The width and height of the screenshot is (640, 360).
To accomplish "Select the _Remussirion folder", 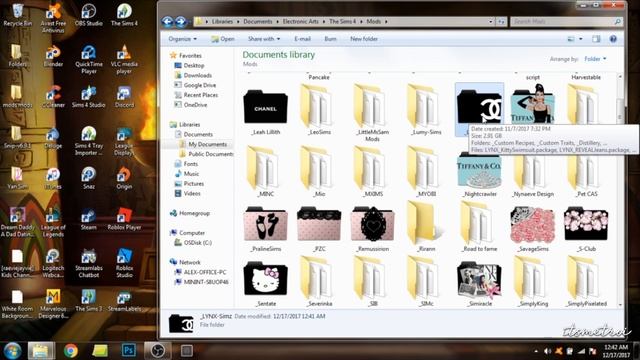I will pyautogui.click(x=373, y=229).
